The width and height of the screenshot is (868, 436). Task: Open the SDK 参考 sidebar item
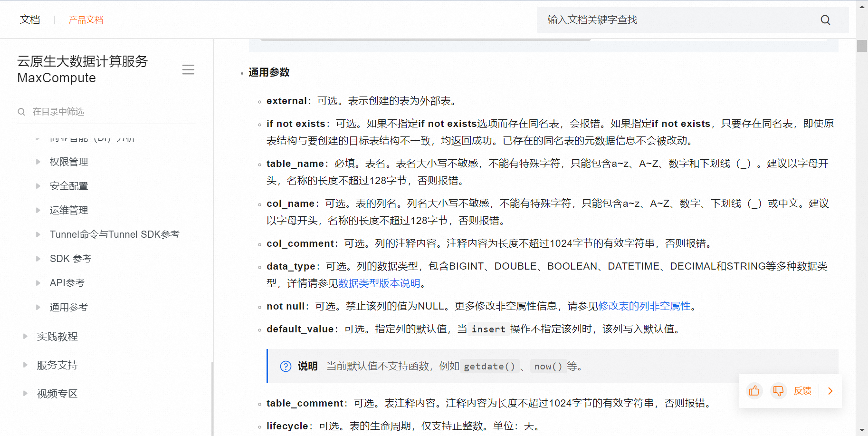click(x=70, y=259)
